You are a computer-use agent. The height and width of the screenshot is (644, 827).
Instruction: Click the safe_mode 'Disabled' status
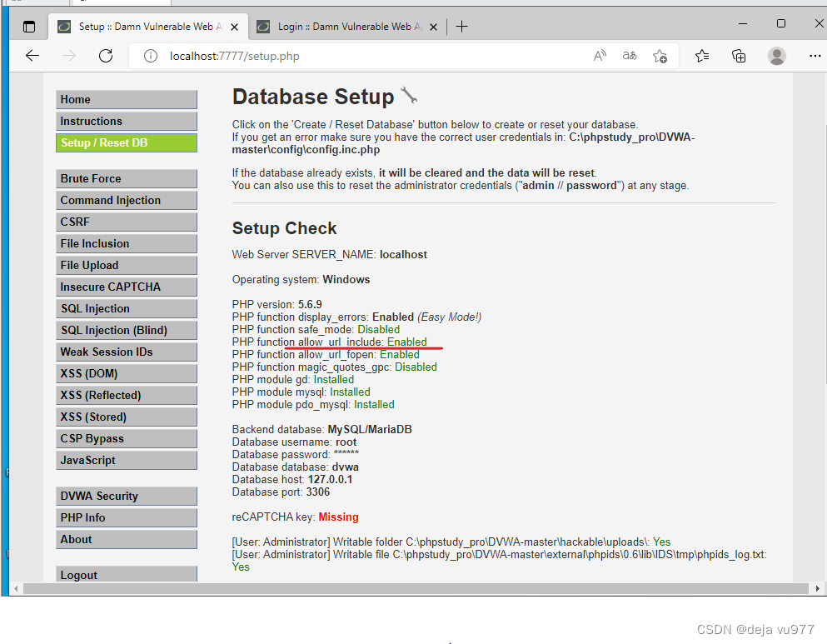pos(379,329)
